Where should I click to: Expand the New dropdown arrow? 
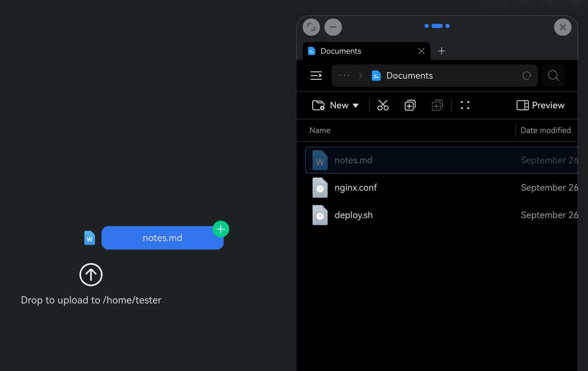(356, 105)
